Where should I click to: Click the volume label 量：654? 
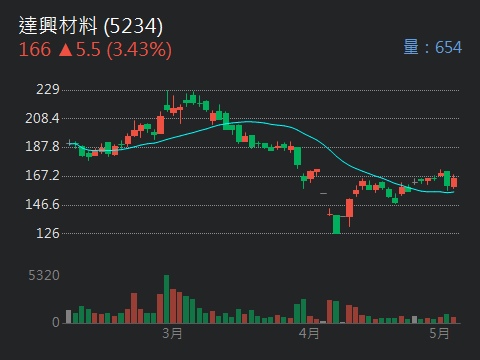click(433, 47)
